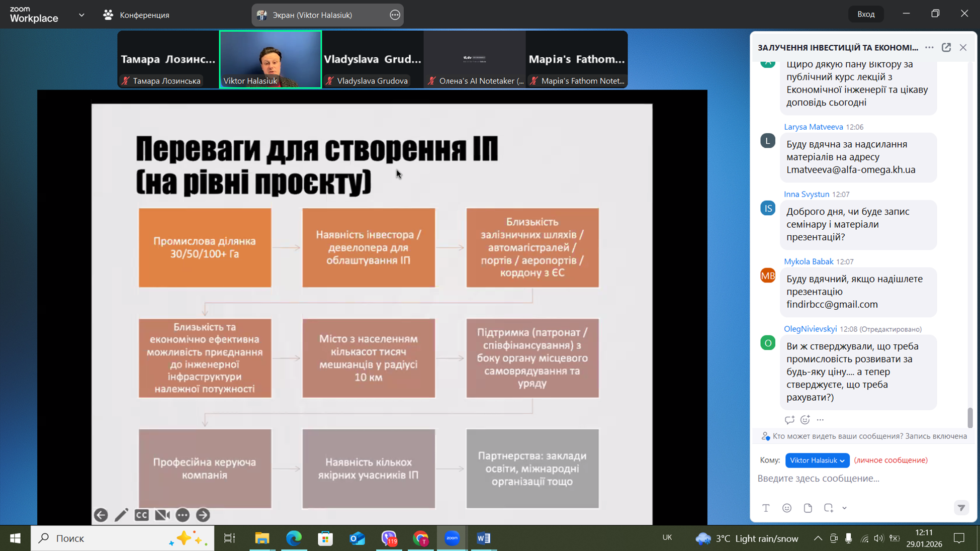This screenshot has height=551, width=980.
Task: Click the chat panel vertical scrollbar
Action: 970,417
